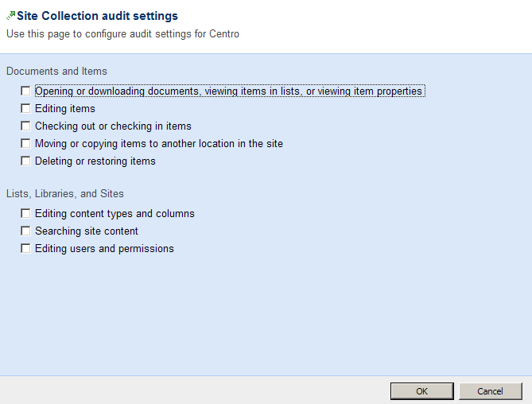The width and height of the screenshot is (532, 404).
Task: Click the 'Editing users and permissions' label text
Action: point(104,249)
